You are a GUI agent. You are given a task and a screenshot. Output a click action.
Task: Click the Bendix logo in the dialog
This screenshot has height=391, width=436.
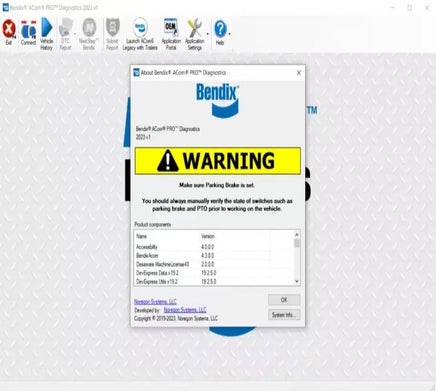(x=218, y=100)
